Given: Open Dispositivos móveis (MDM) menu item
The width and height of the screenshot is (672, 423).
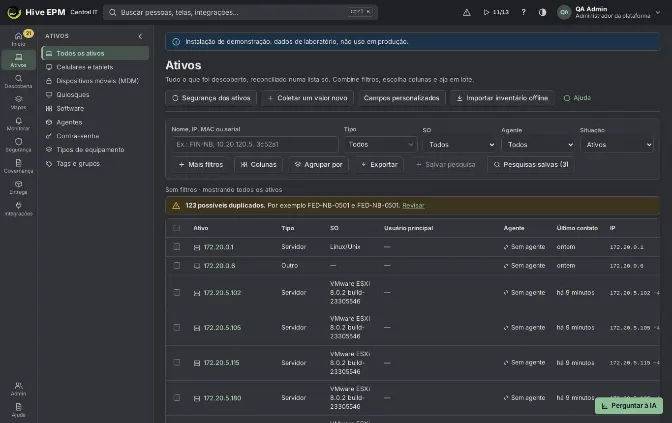Looking at the screenshot, I should (x=95, y=81).
